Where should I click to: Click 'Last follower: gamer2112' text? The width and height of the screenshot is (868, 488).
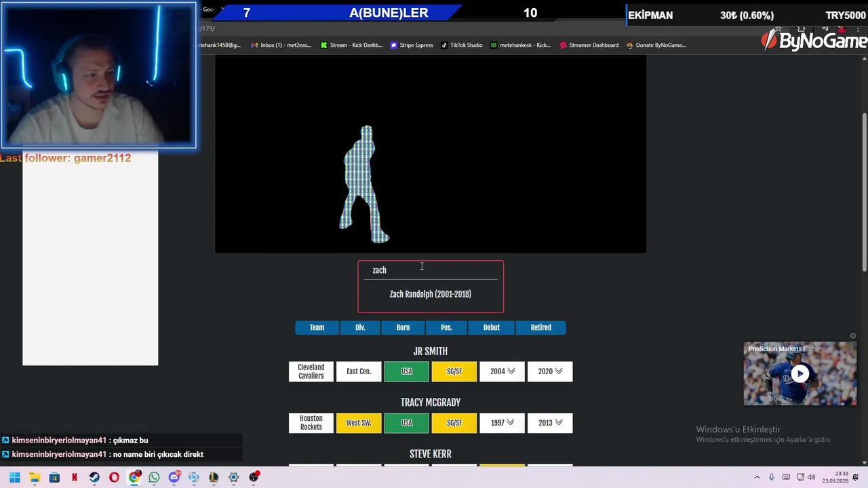[x=66, y=158]
